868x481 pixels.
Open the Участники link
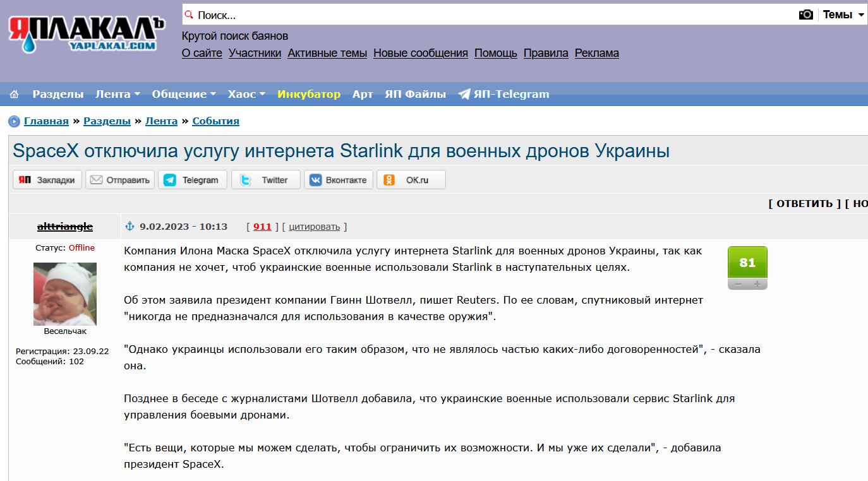click(255, 53)
